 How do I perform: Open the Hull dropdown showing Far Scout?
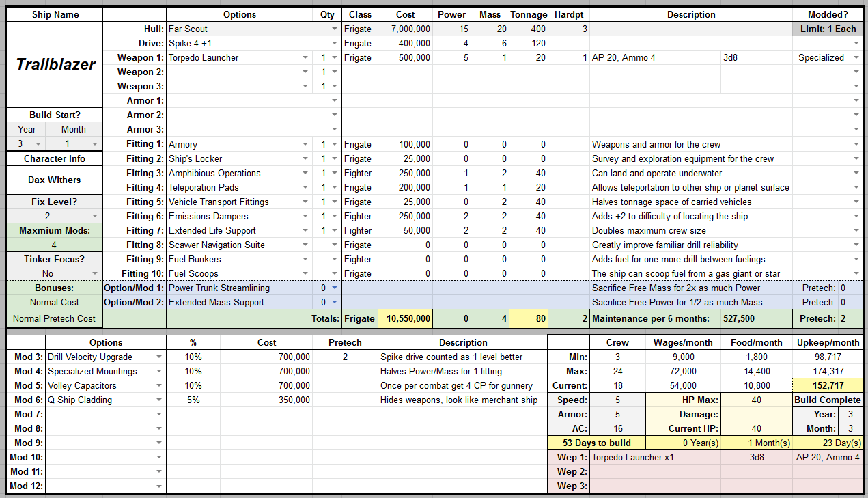pos(334,29)
